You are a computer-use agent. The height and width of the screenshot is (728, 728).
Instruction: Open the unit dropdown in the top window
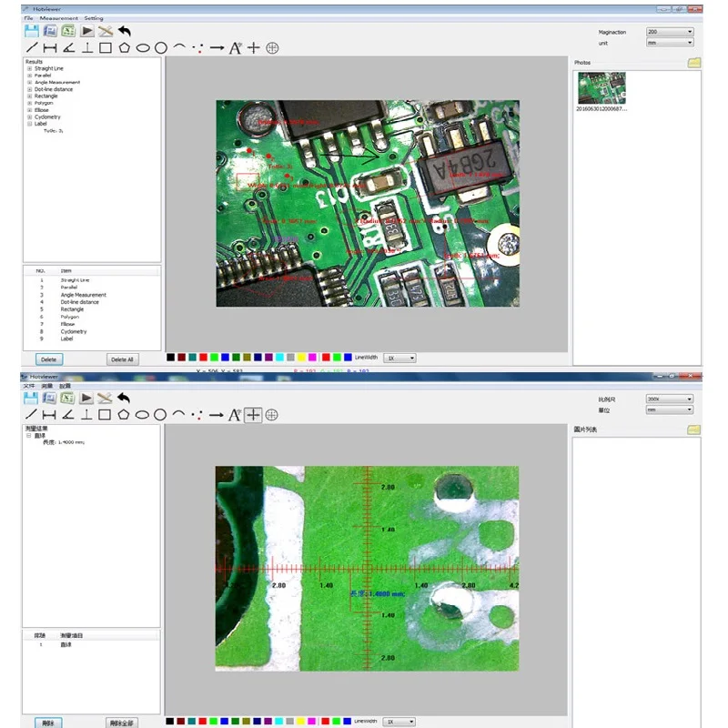(x=670, y=43)
